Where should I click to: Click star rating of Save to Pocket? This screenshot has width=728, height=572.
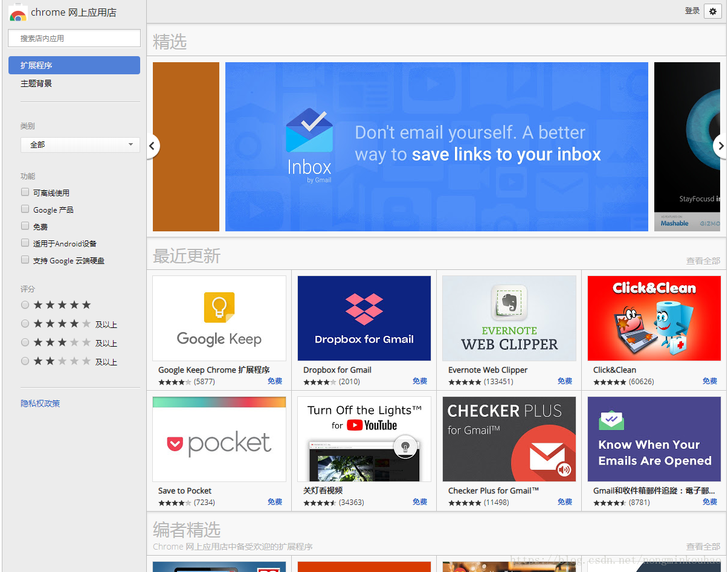(175, 503)
